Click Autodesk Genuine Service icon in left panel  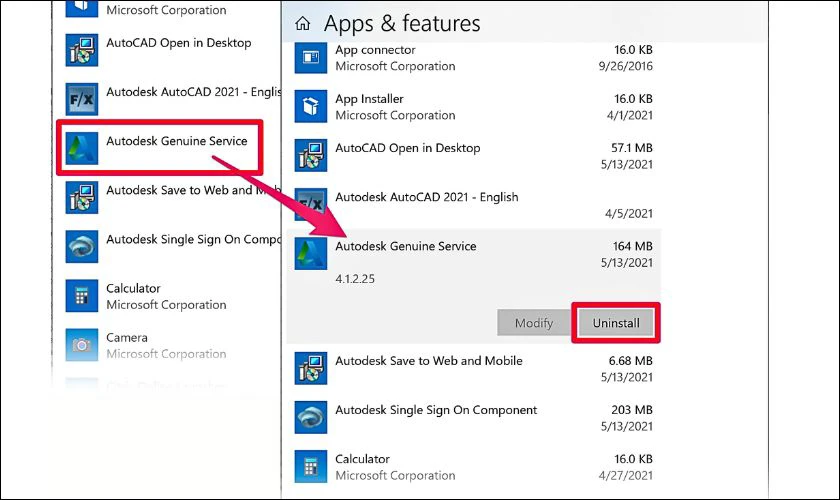[x=82, y=148]
